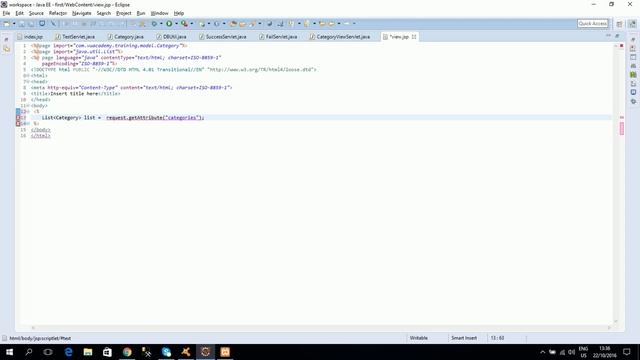Open the Edit menu
Image resolution: width=640 pixels, height=360 pixels.
[19, 13]
